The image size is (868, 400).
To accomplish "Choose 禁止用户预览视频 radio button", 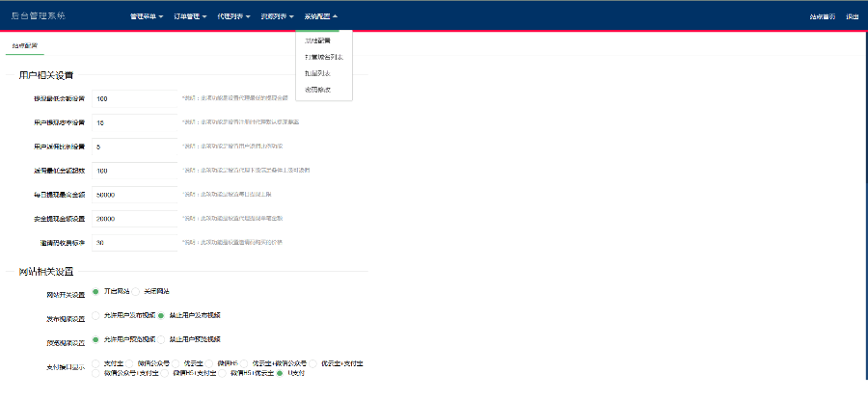I will click(162, 340).
